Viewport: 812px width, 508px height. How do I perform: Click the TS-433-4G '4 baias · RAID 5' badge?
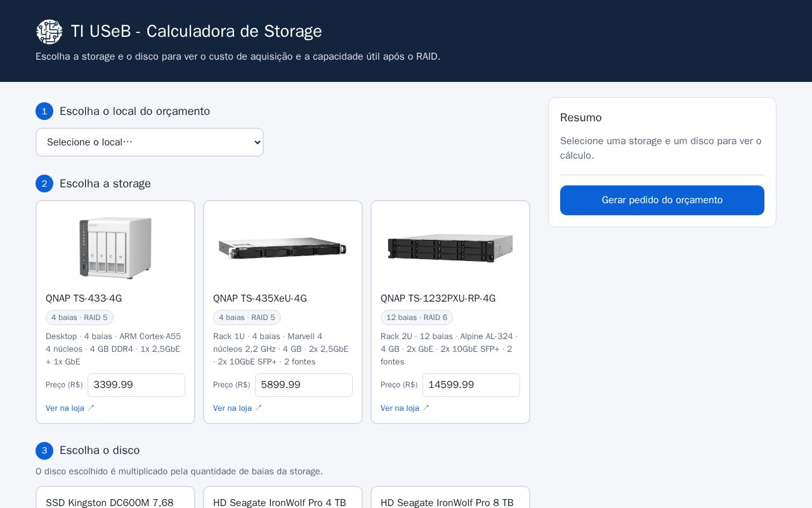[79, 317]
